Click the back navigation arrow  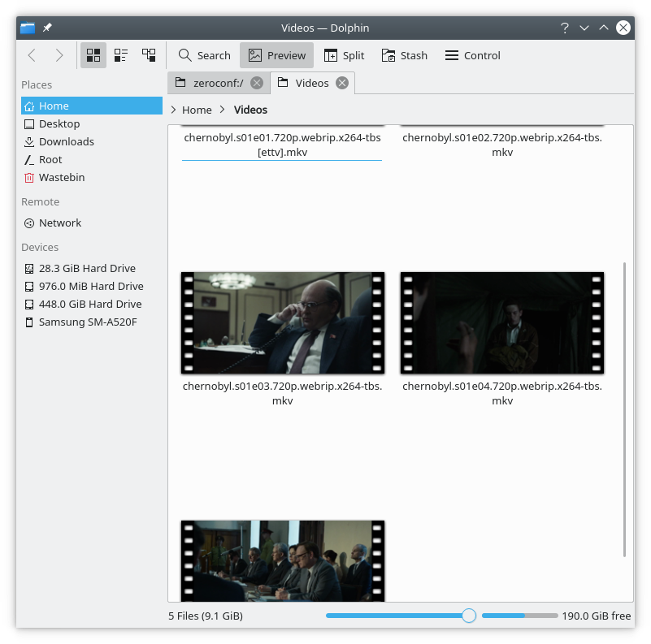[32, 55]
